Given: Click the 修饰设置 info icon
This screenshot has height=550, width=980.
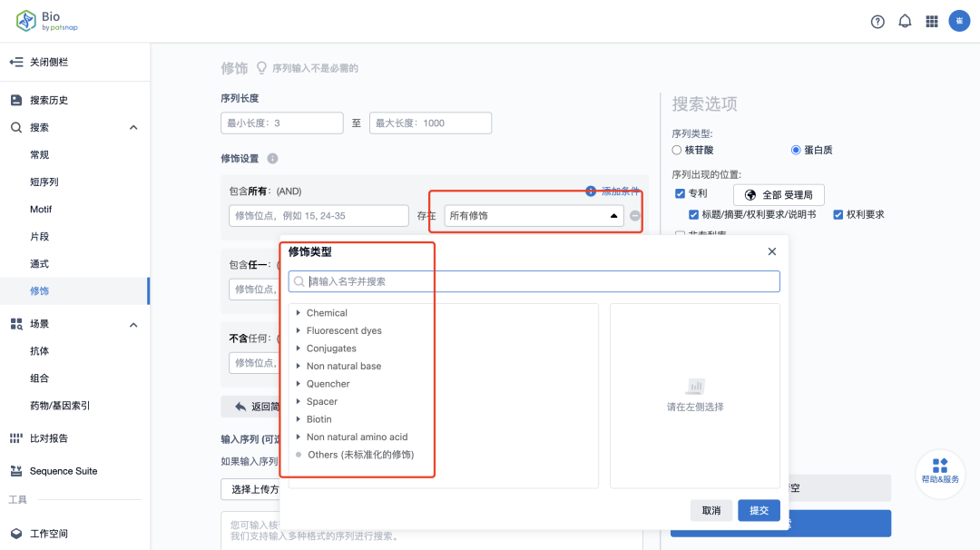Looking at the screenshot, I should tap(272, 159).
